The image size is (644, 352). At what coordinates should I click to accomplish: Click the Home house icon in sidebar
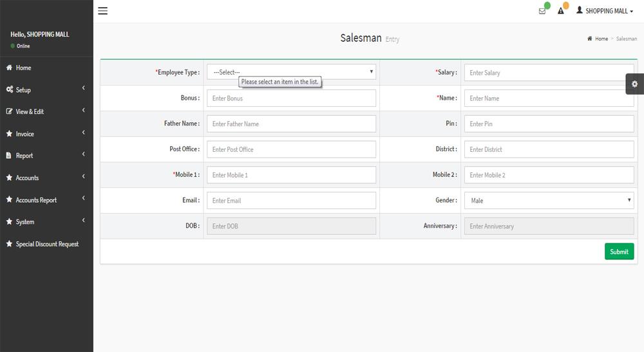(x=9, y=68)
